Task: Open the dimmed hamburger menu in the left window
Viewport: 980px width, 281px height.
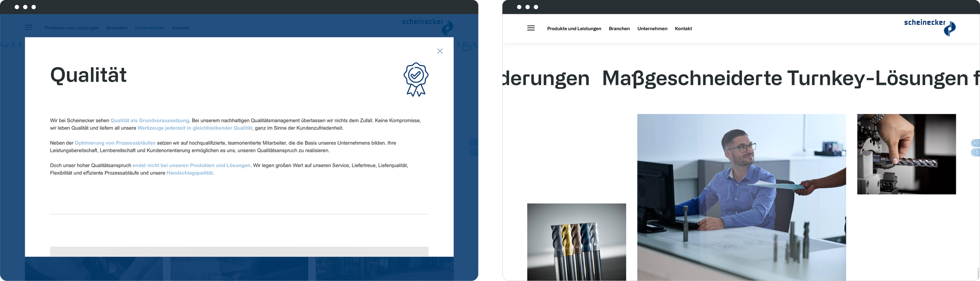Action: click(29, 27)
